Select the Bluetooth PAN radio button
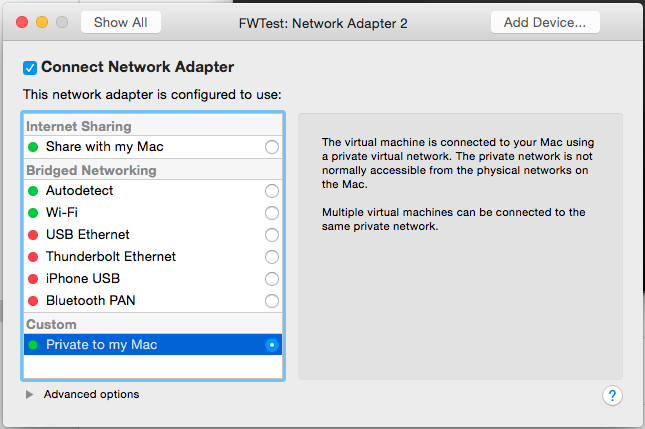Screen dimensions: 645x429 [x=271, y=301]
